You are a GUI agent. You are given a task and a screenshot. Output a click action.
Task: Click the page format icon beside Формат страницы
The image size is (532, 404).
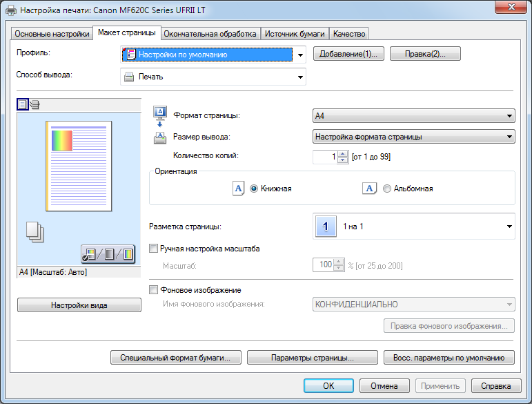pos(160,115)
